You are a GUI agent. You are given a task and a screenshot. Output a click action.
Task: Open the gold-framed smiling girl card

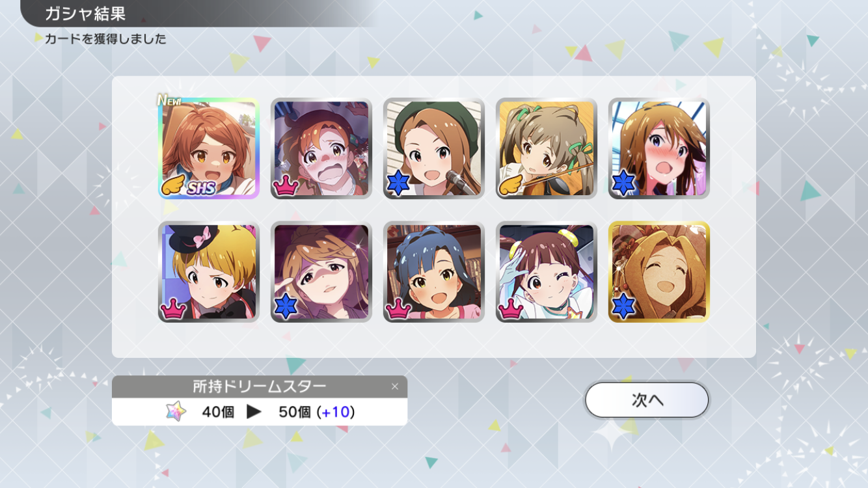(x=659, y=272)
